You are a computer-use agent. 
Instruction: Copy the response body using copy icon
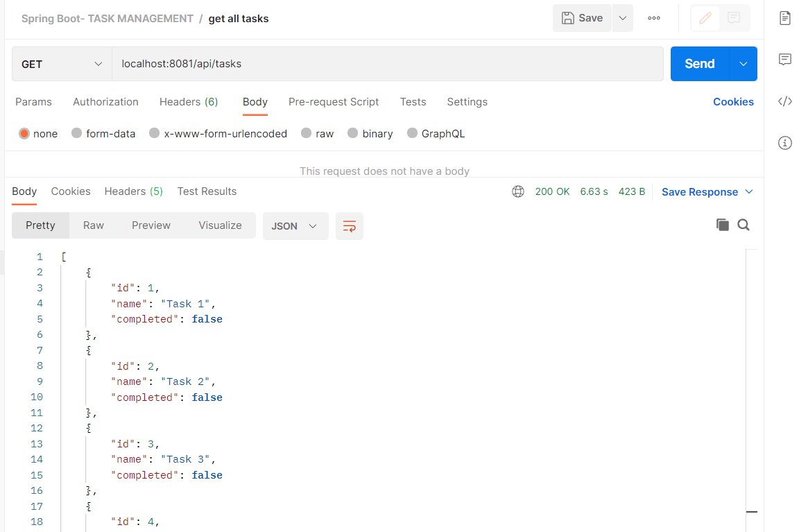(x=722, y=225)
